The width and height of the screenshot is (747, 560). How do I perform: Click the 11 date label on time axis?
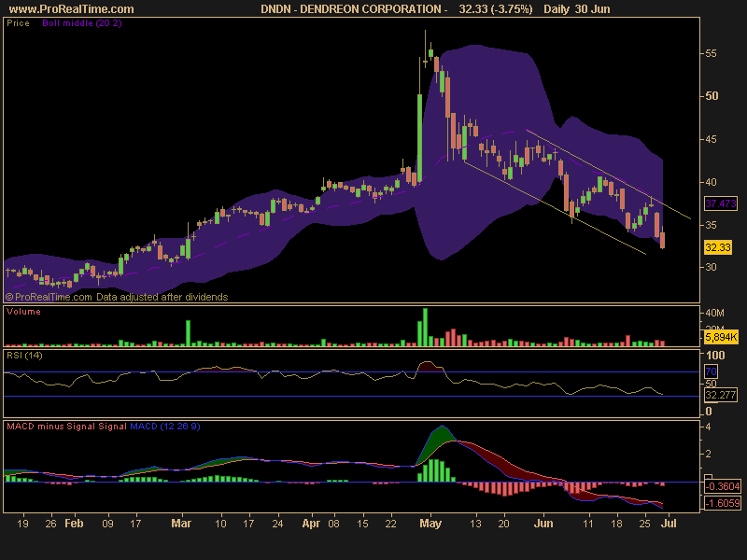click(588, 524)
